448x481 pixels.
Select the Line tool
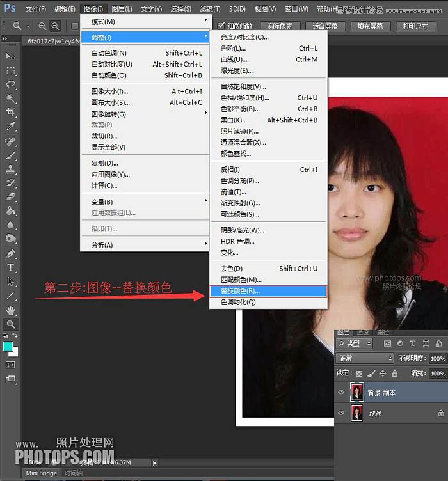click(10, 295)
